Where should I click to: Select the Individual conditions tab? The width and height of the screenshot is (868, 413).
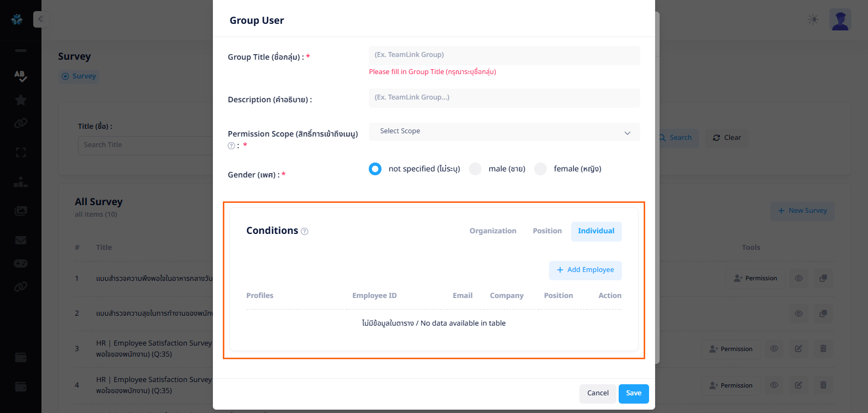coord(596,231)
